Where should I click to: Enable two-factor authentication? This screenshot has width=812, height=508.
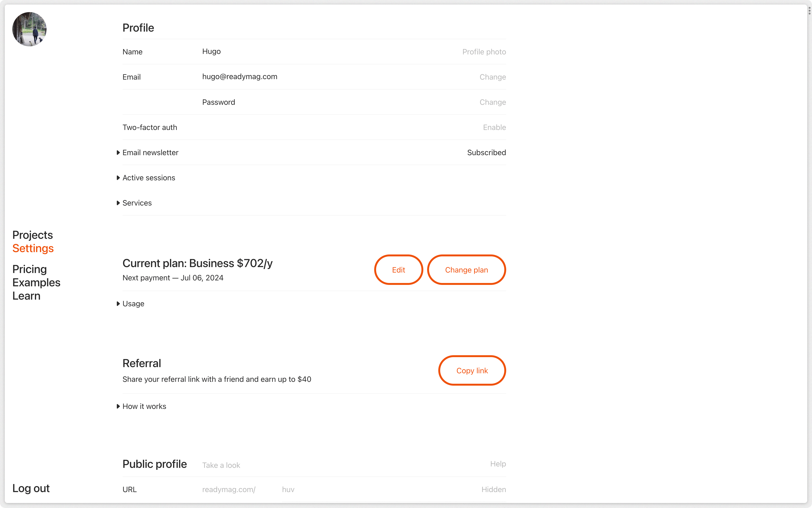(x=494, y=127)
